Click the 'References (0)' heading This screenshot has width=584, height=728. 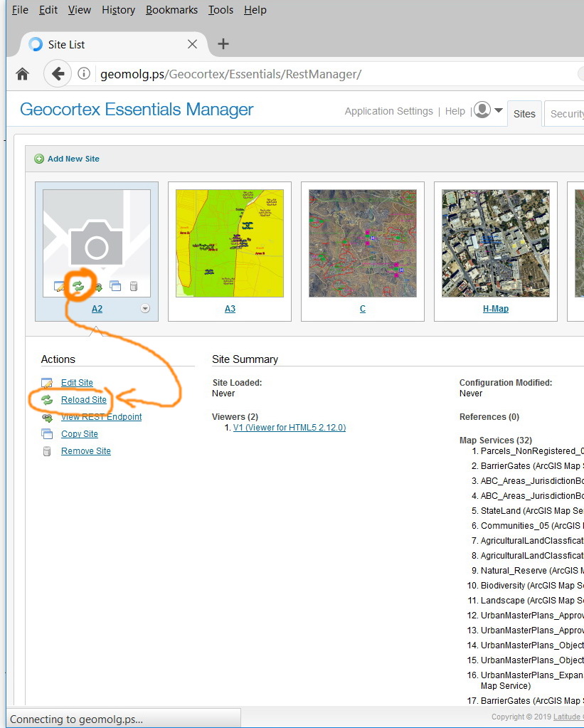[489, 417]
